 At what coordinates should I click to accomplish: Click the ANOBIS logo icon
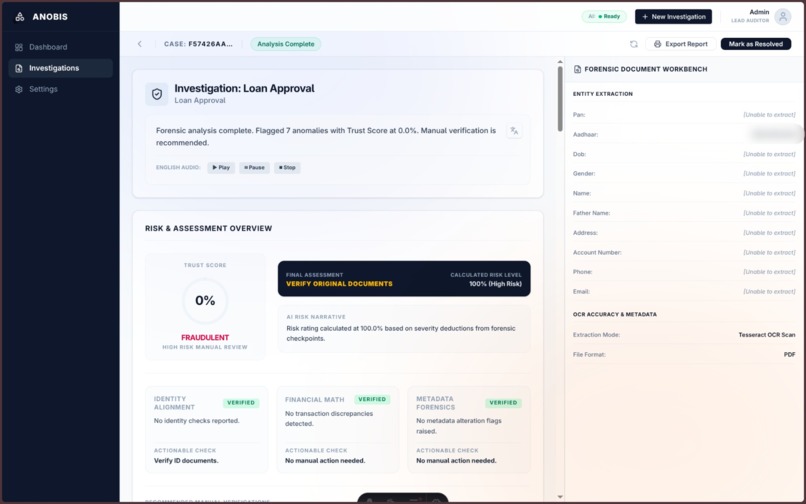click(20, 17)
